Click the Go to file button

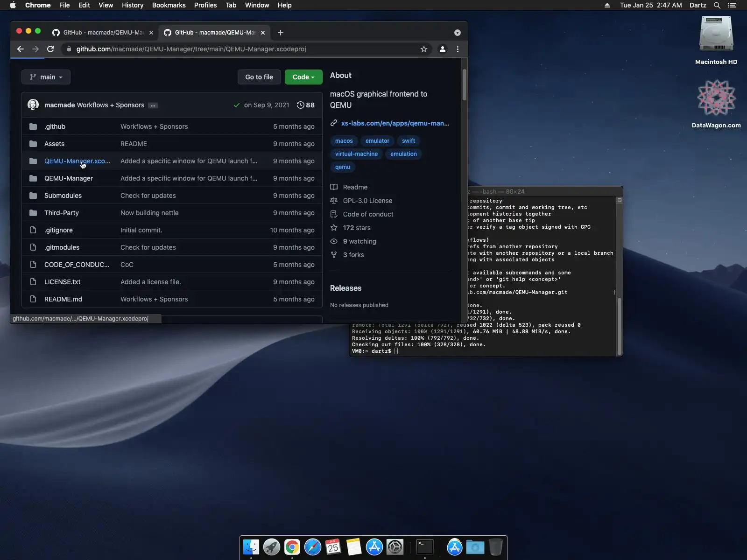click(259, 77)
